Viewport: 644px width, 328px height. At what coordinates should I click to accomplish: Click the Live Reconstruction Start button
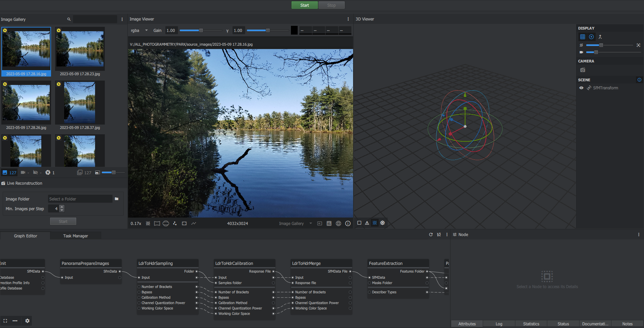coord(63,221)
